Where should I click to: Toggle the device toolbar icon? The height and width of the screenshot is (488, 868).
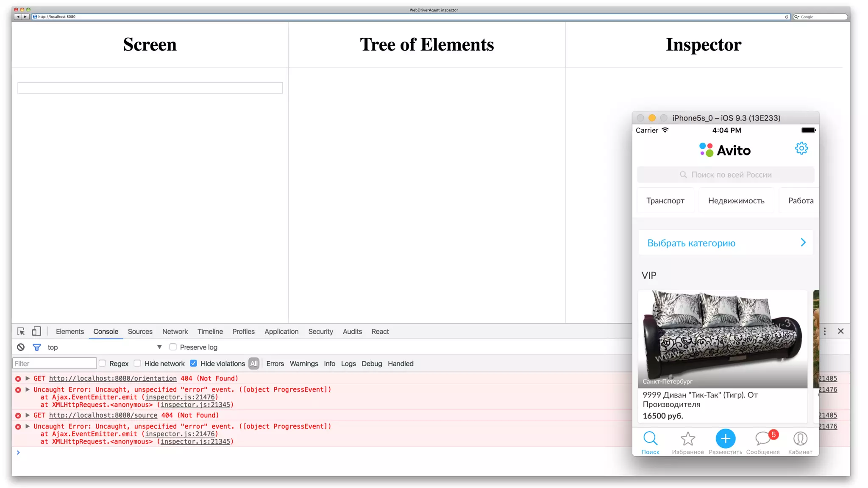pos(36,331)
